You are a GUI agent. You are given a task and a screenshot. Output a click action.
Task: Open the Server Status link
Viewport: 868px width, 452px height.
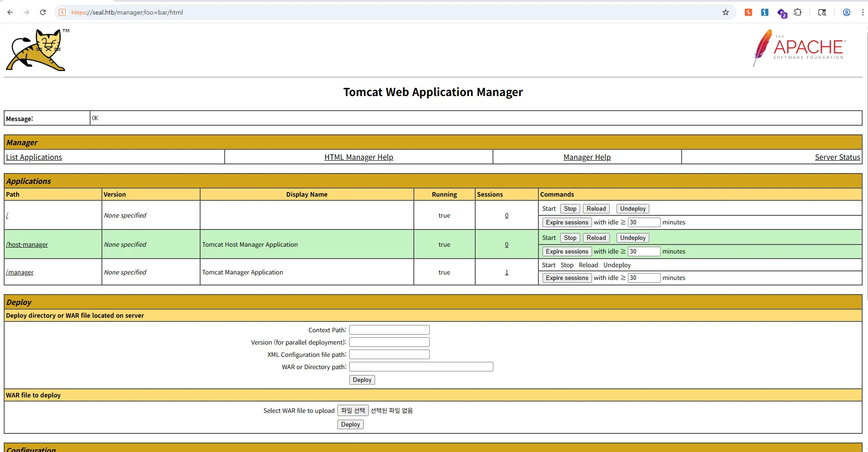click(838, 157)
